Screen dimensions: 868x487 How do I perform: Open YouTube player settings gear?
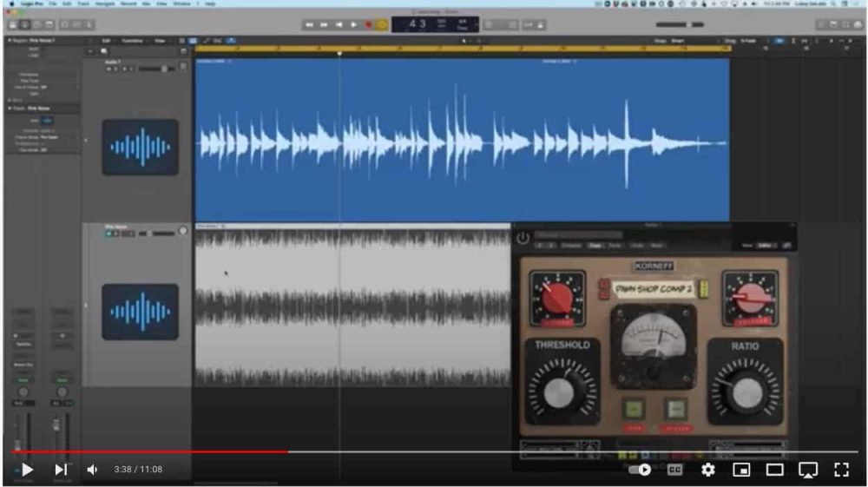[x=708, y=470]
